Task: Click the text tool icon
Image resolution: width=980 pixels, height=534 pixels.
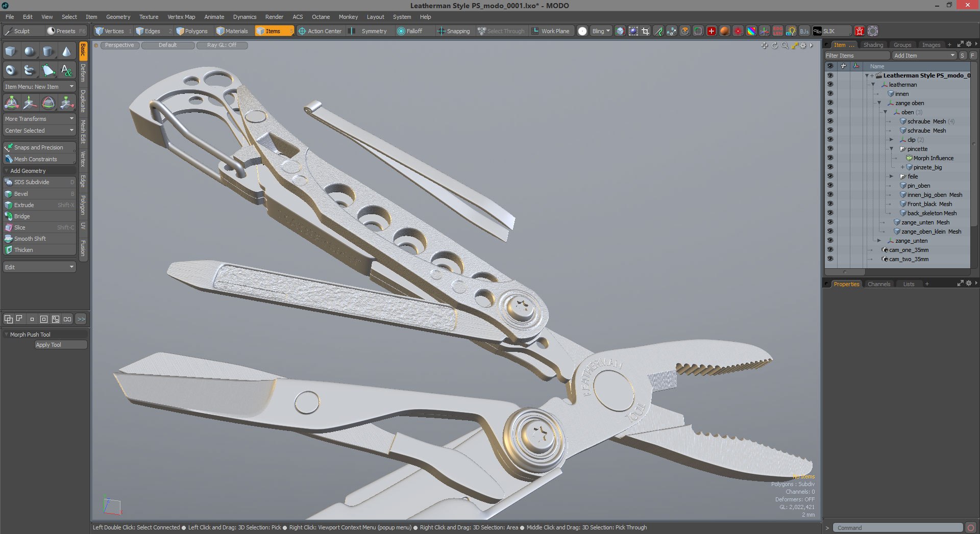Action: [66, 70]
